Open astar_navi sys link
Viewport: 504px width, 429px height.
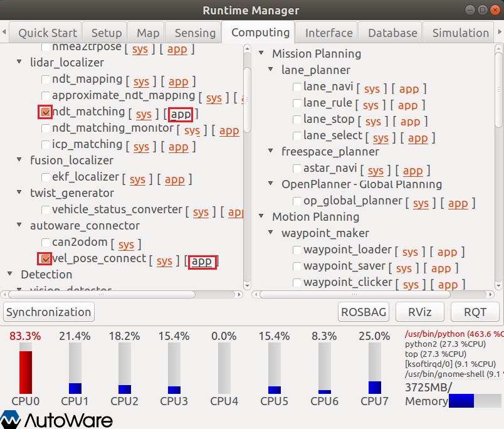(x=375, y=171)
